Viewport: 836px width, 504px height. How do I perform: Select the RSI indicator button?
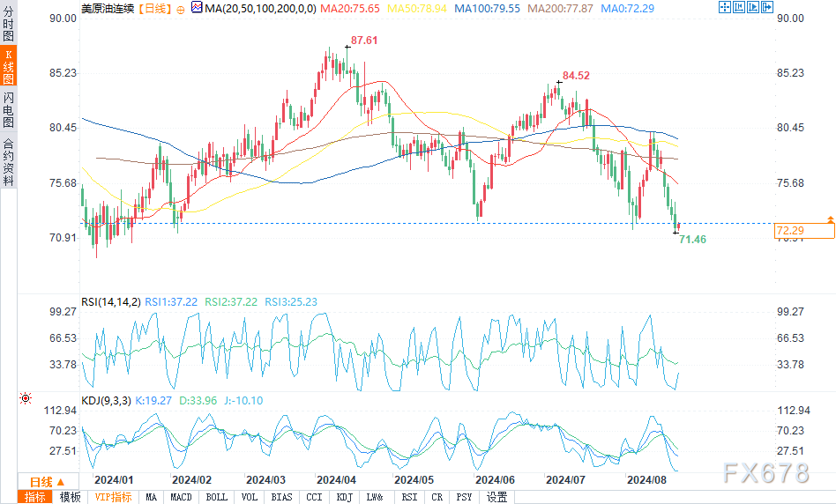[409, 497]
